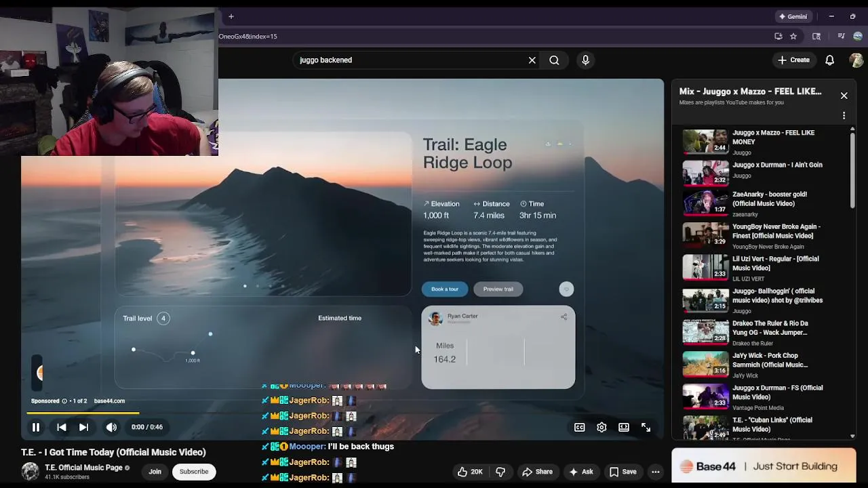Open the Create menu

point(793,60)
